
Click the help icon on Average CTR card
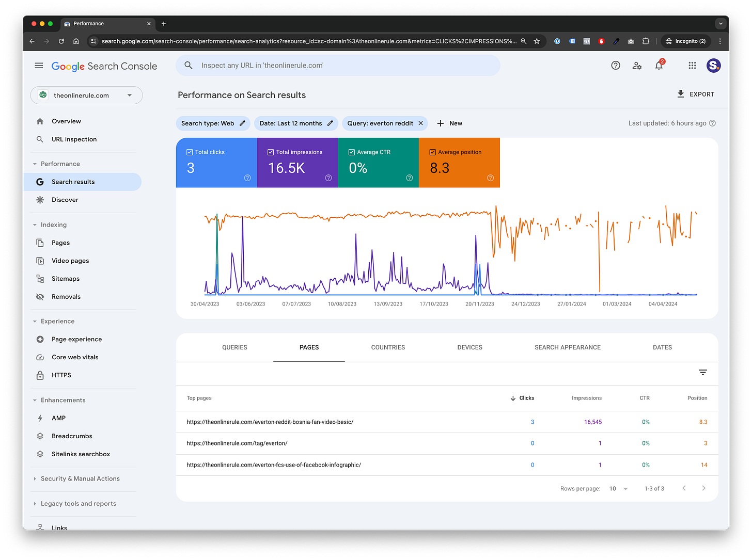410,178
